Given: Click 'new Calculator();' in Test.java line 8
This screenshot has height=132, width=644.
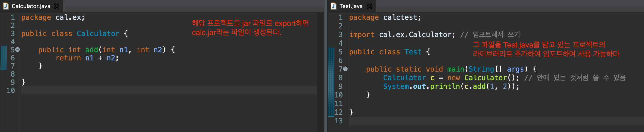Looking at the screenshot, I should 483,78.
